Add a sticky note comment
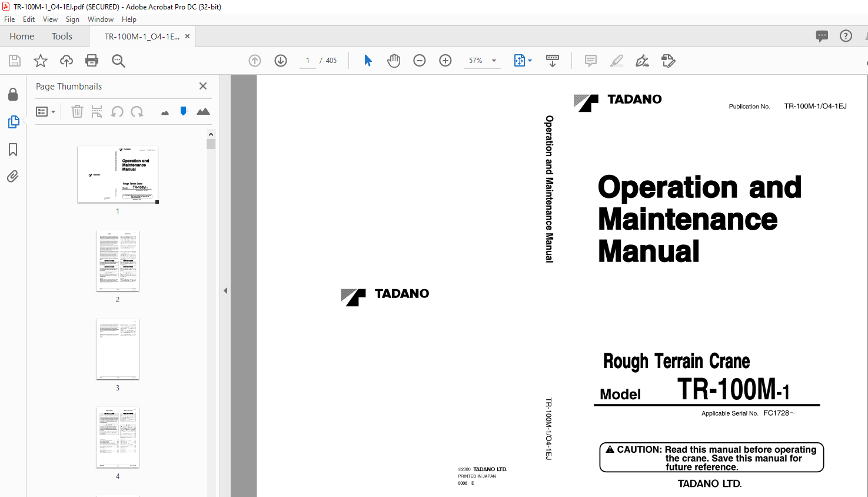Screen dimensions: 868x497 (x=591, y=61)
